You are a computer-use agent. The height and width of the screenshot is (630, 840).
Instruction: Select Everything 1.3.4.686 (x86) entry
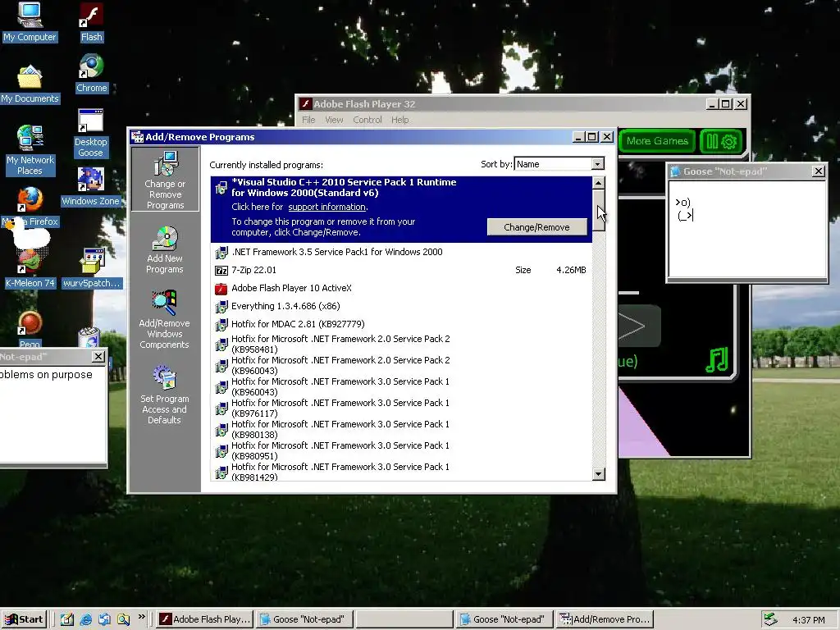(401, 307)
